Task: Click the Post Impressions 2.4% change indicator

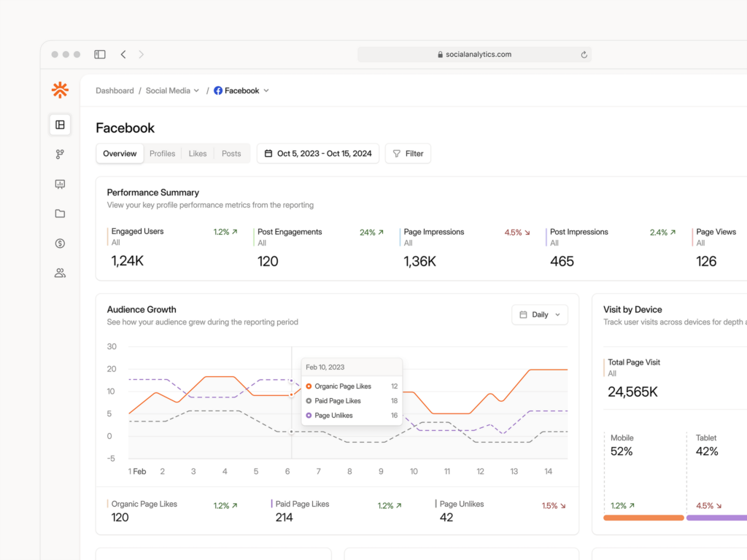Action: (x=662, y=233)
